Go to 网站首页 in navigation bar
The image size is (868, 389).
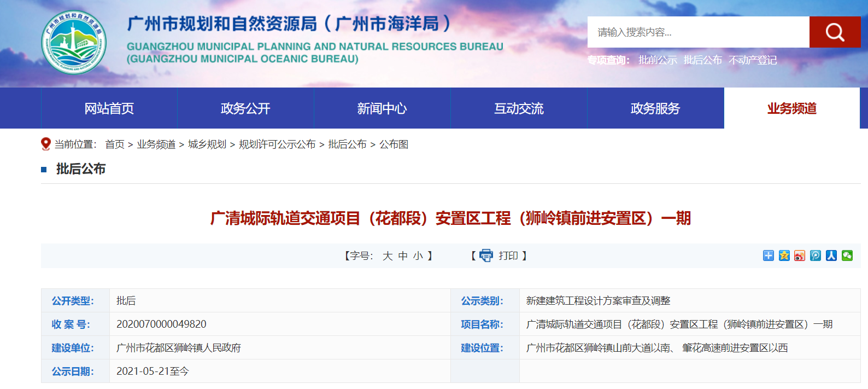tap(109, 108)
